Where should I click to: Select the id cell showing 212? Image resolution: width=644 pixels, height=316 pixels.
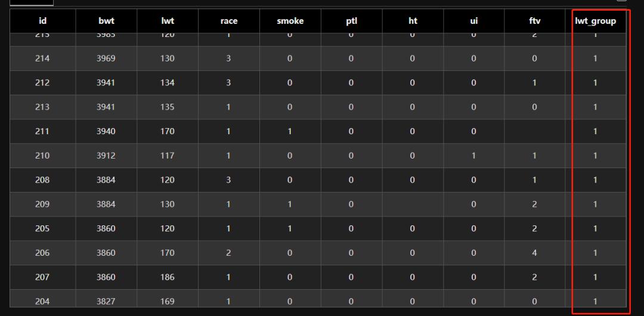(x=42, y=83)
